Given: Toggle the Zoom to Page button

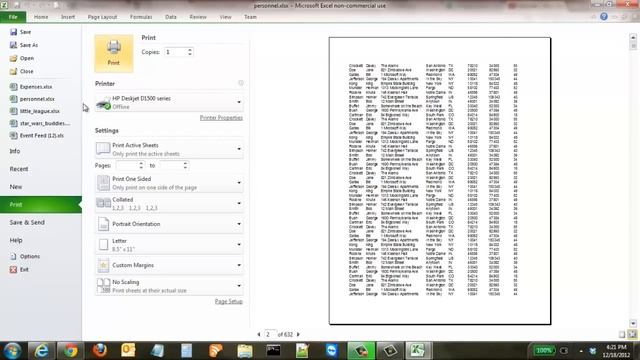Looking at the screenshot, I should tap(632, 334).
